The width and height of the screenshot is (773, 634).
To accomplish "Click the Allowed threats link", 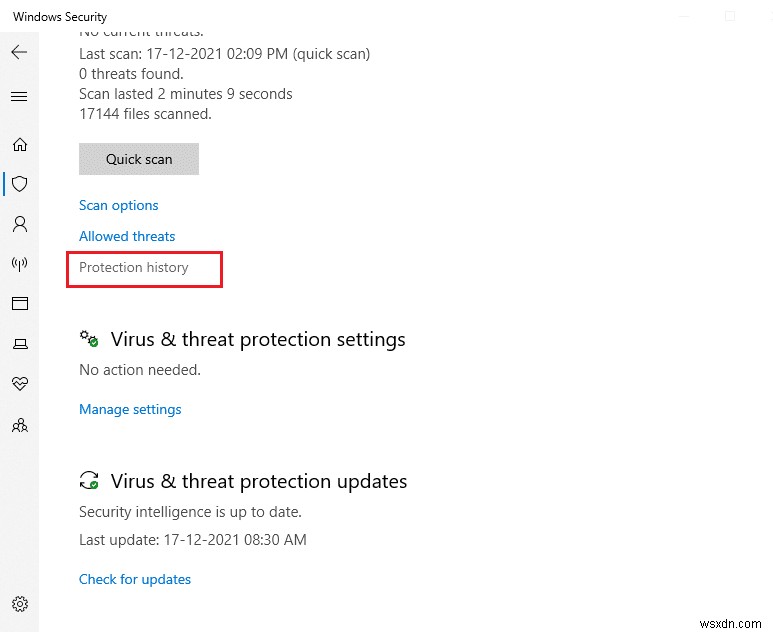I will click(x=127, y=236).
